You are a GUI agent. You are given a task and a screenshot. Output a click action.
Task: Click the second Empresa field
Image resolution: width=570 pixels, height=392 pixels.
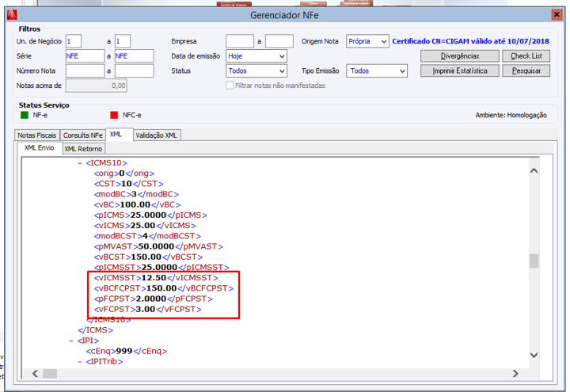[x=279, y=41]
